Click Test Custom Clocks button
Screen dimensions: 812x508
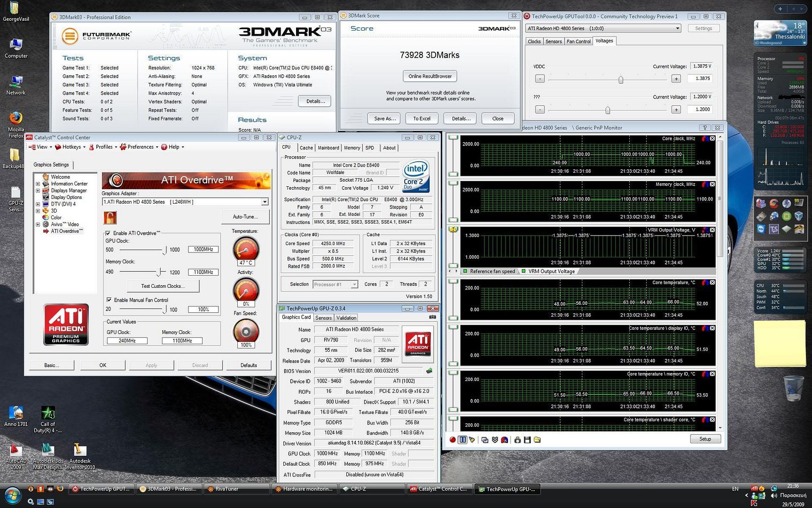click(x=163, y=286)
